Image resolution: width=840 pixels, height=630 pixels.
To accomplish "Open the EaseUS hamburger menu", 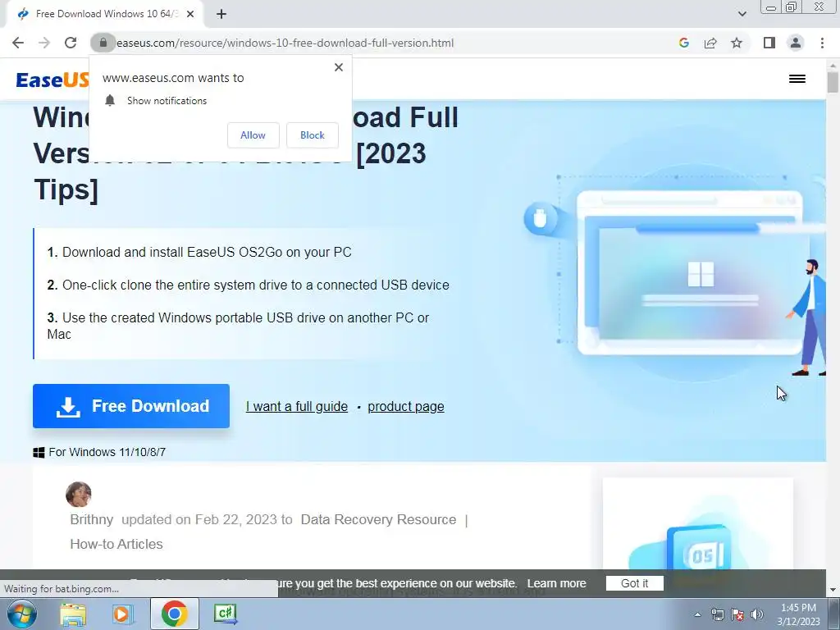I will click(797, 79).
